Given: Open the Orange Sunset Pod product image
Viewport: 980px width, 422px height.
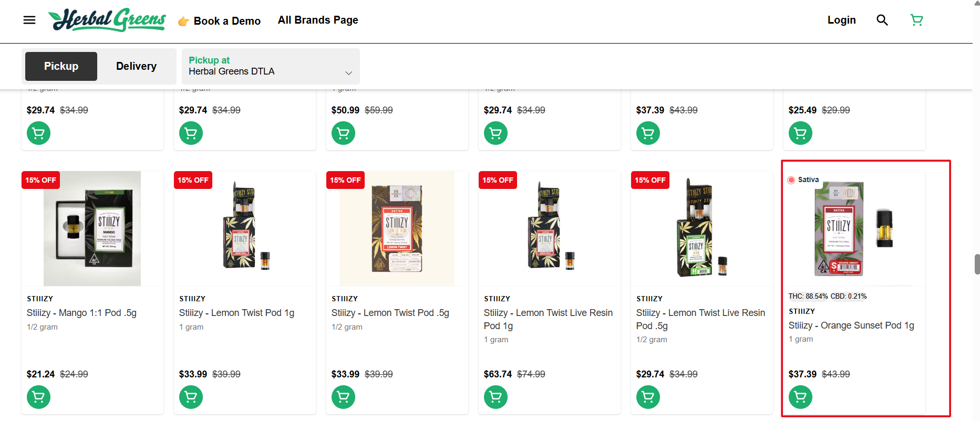Looking at the screenshot, I should coord(854,229).
